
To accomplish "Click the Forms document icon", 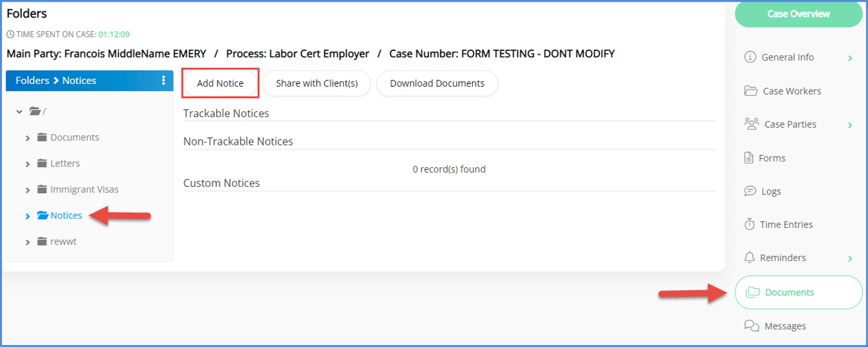I will pos(749,158).
